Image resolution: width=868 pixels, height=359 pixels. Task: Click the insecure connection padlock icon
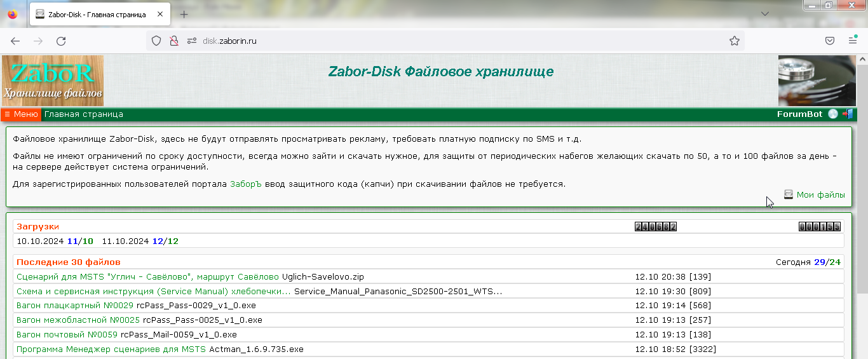click(x=173, y=41)
